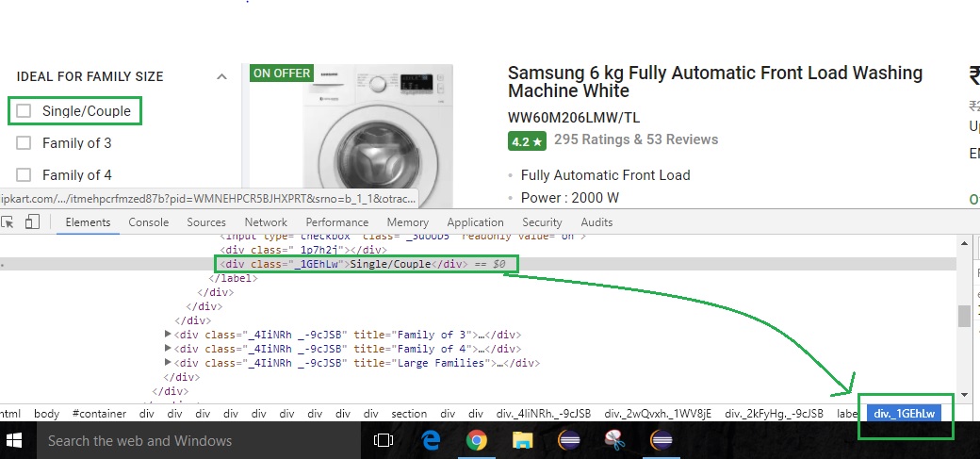The height and width of the screenshot is (459, 980).
Task: Switch to the Network tab
Action: click(266, 222)
